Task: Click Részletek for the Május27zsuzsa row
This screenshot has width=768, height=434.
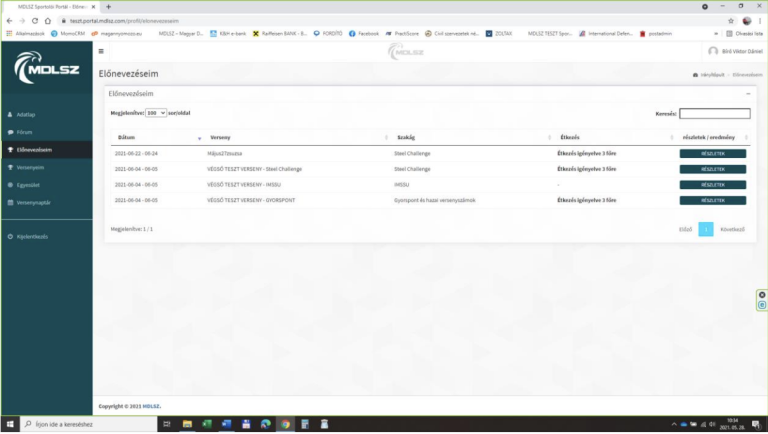Action: click(x=712, y=154)
